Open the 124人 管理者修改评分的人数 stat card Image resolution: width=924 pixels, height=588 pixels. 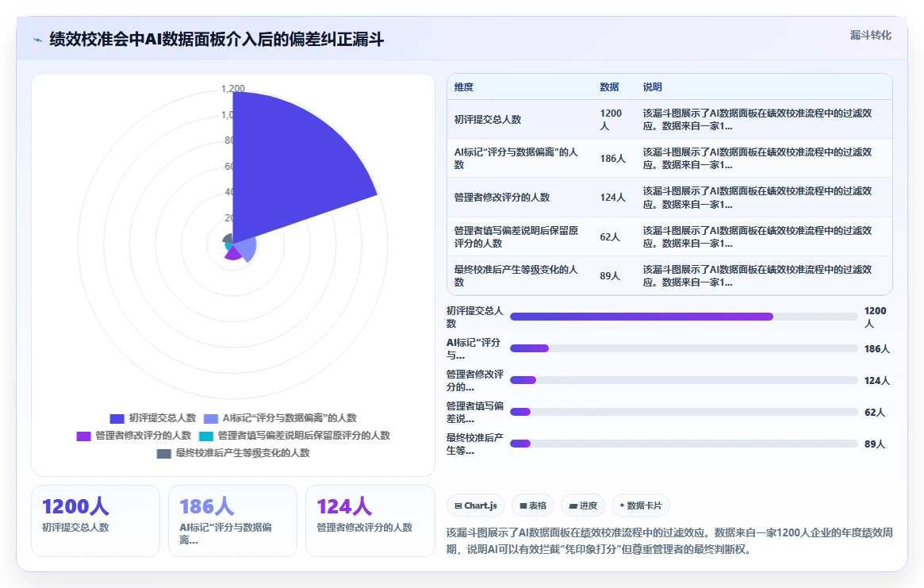(x=370, y=521)
